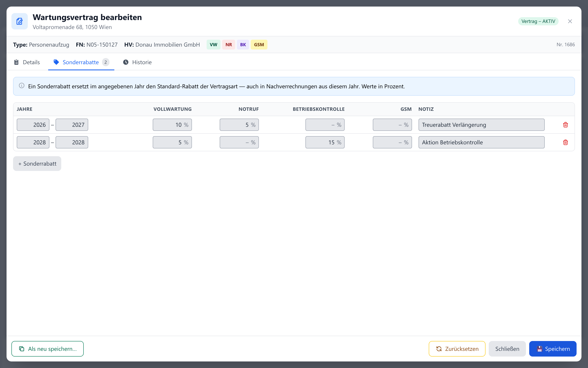Save the contract with Speichern
588x368 pixels.
(553, 349)
